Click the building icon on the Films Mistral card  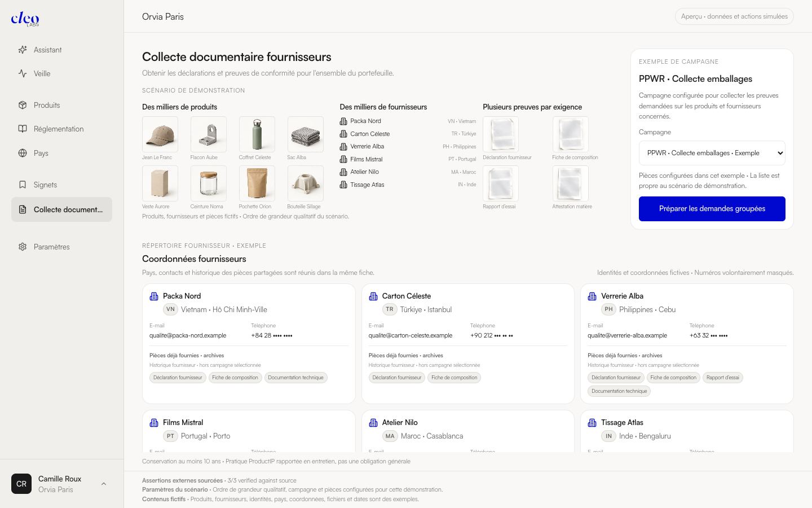click(154, 423)
